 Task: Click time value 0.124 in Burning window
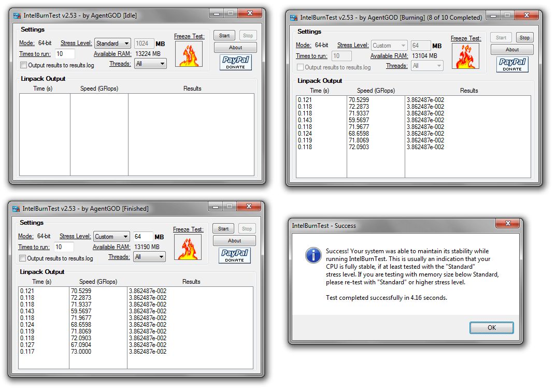[305, 134]
